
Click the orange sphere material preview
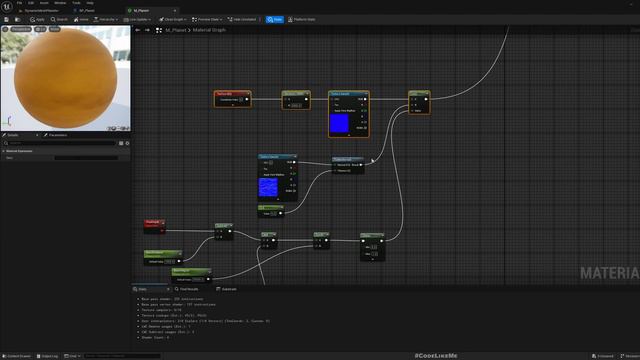point(65,78)
